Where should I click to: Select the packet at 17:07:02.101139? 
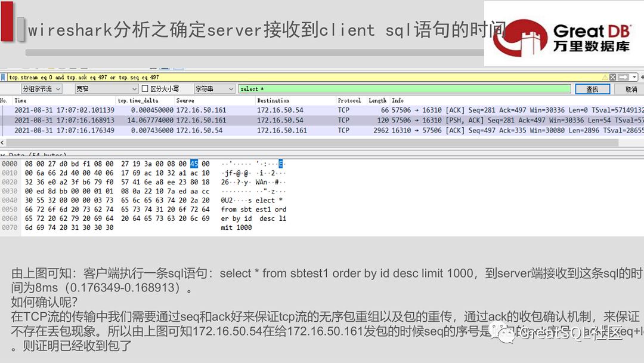pos(322,110)
